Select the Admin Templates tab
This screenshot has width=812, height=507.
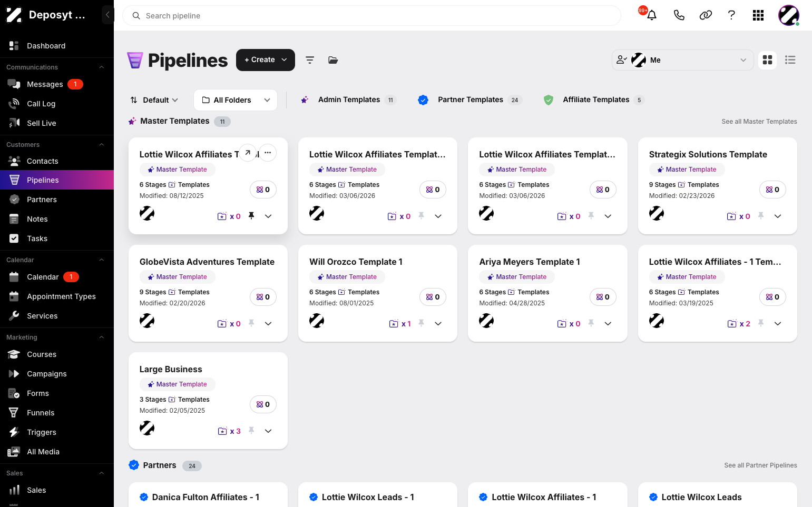[x=348, y=100]
